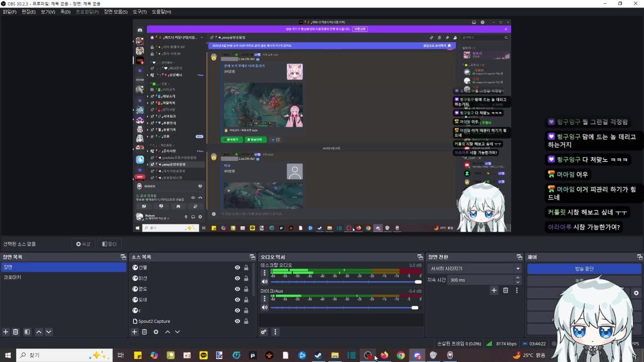This screenshot has width=644, height=362.
Task: Open Steam from the taskbar
Action: [x=318, y=355]
